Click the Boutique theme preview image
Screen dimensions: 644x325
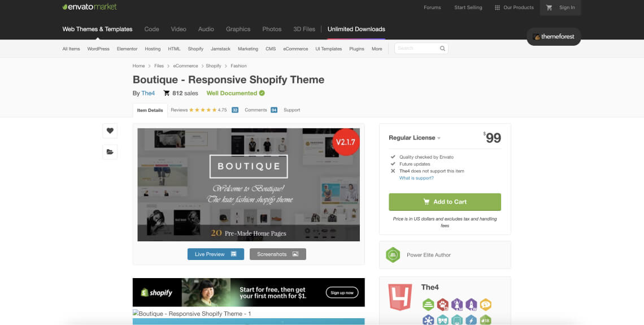[249, 185]
